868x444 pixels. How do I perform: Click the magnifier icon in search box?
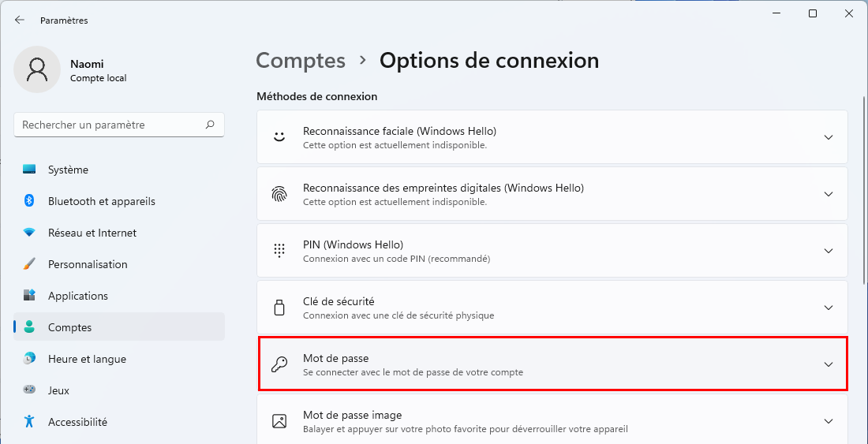pos(210,125)
